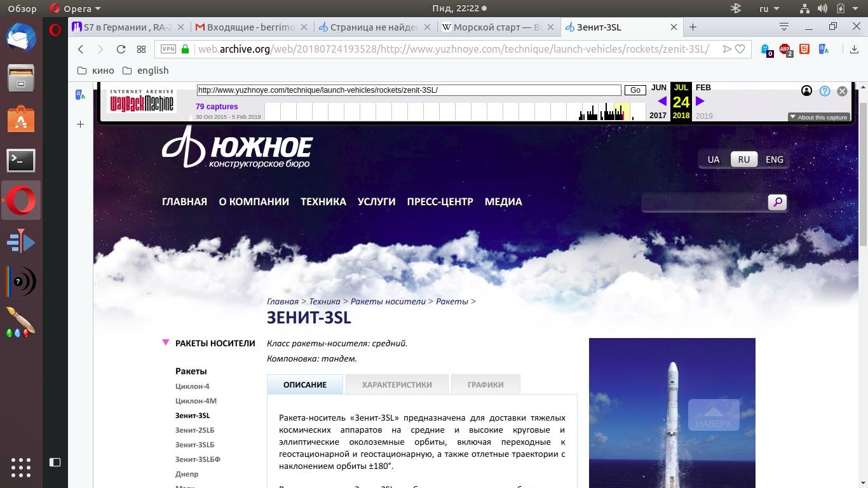The width and height of the screenshot is (868, 488).
Task: Open the Adblock Plus extension icon
Action: click(785, 50)
